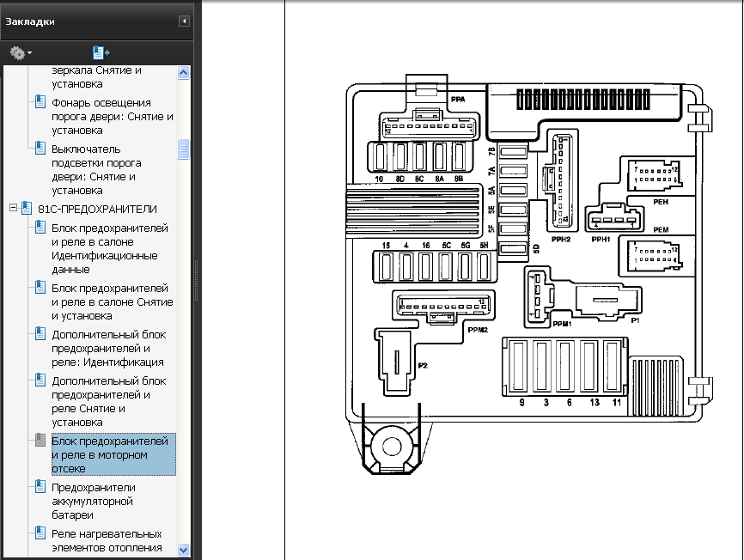This screenshot has height=560, width=744.
Task: Click the PPH1 connector label in diagram
Action: (601, 240)
